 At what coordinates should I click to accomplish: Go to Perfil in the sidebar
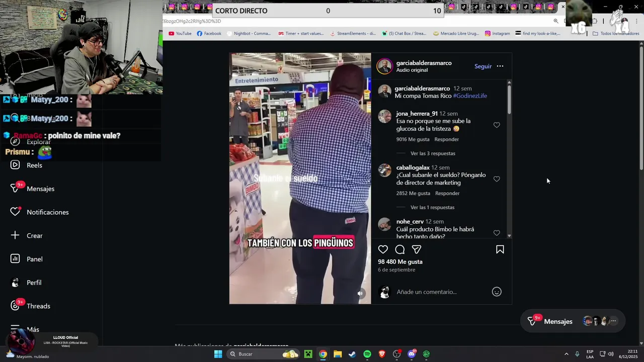tap(27, 283)
